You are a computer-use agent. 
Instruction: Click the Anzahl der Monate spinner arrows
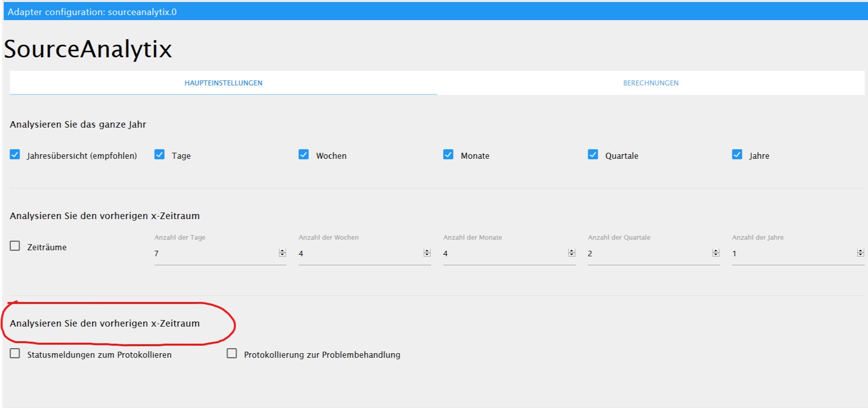point(572,253)
